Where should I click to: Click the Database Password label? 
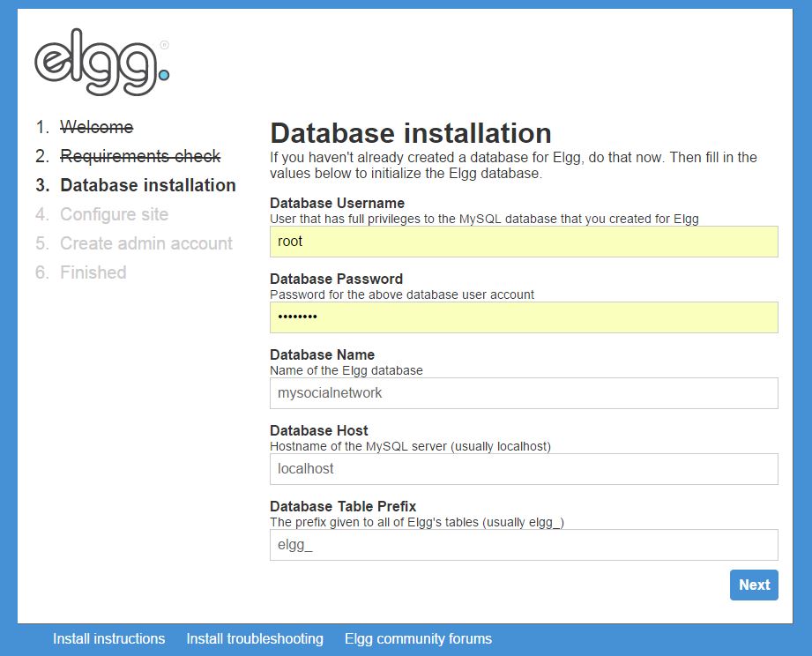(336, 280)
